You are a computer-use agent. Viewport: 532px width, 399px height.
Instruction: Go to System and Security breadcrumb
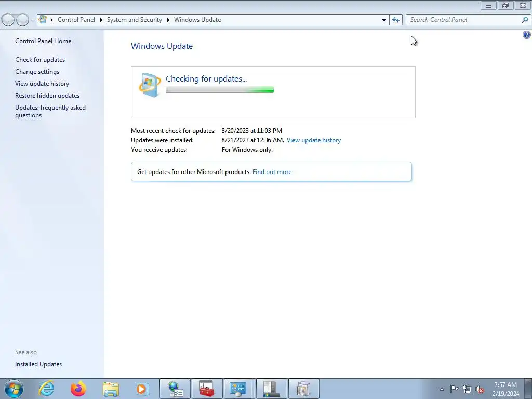(x=135, y=20)
